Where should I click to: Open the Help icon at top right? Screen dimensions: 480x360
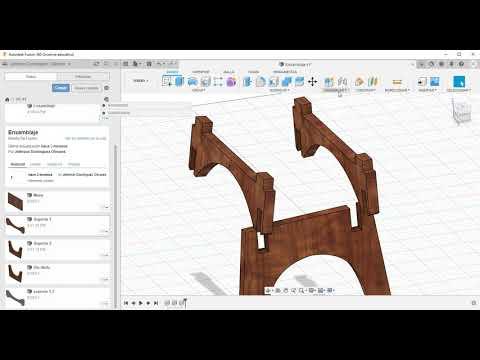pos(462,64)
